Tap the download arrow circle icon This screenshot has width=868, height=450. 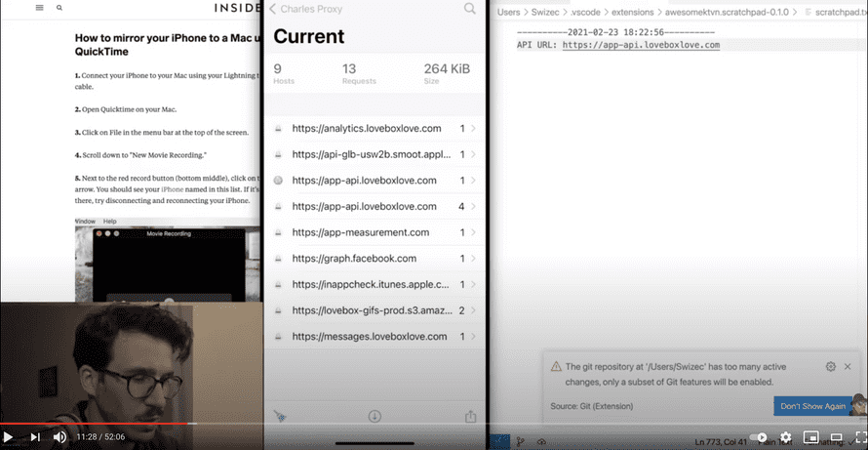pyautogui.click(x=375, y=416)
